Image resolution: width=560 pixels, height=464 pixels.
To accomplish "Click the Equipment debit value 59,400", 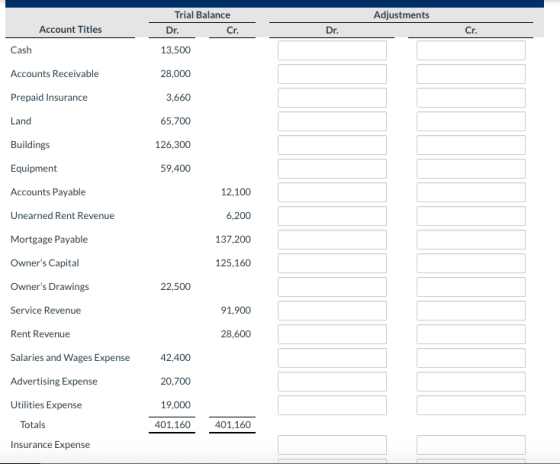I will tap(175, 168).
